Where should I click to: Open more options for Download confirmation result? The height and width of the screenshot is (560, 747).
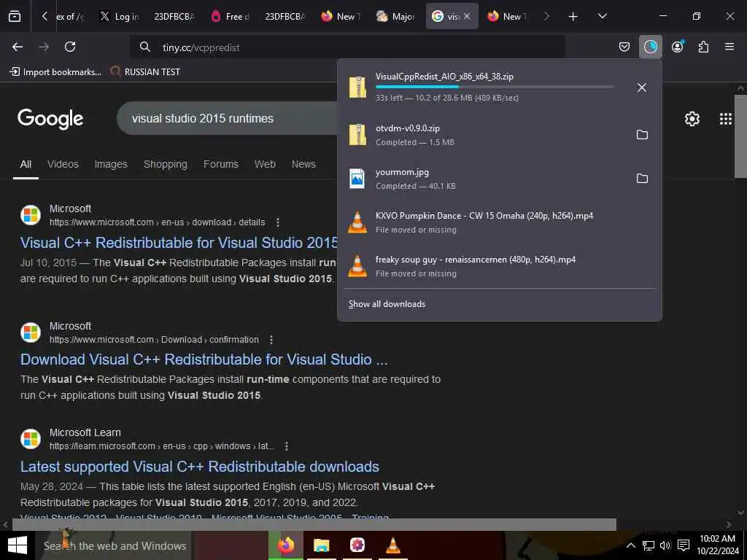pyautogui.click(x=271, y=340)
